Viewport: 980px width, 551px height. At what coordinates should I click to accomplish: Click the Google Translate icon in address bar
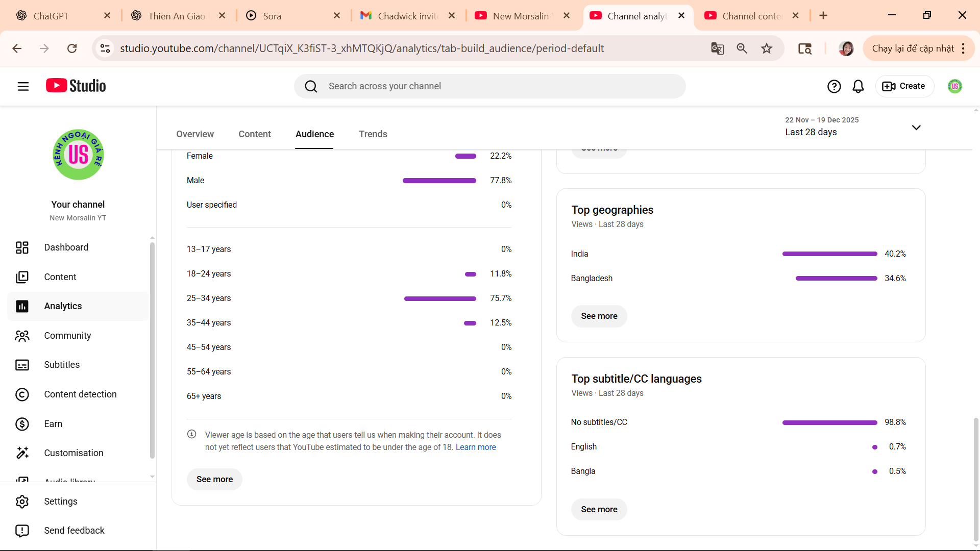(717, 48)
